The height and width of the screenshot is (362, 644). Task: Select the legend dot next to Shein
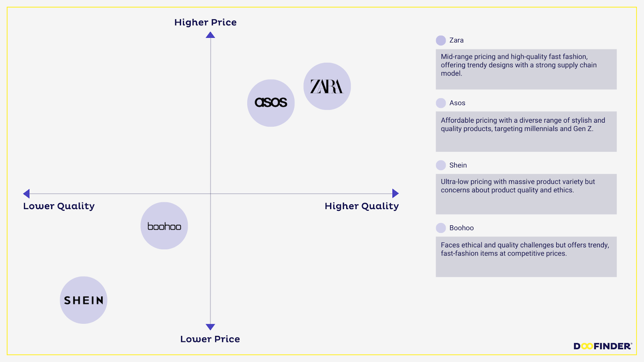click(x=441, y=165)
